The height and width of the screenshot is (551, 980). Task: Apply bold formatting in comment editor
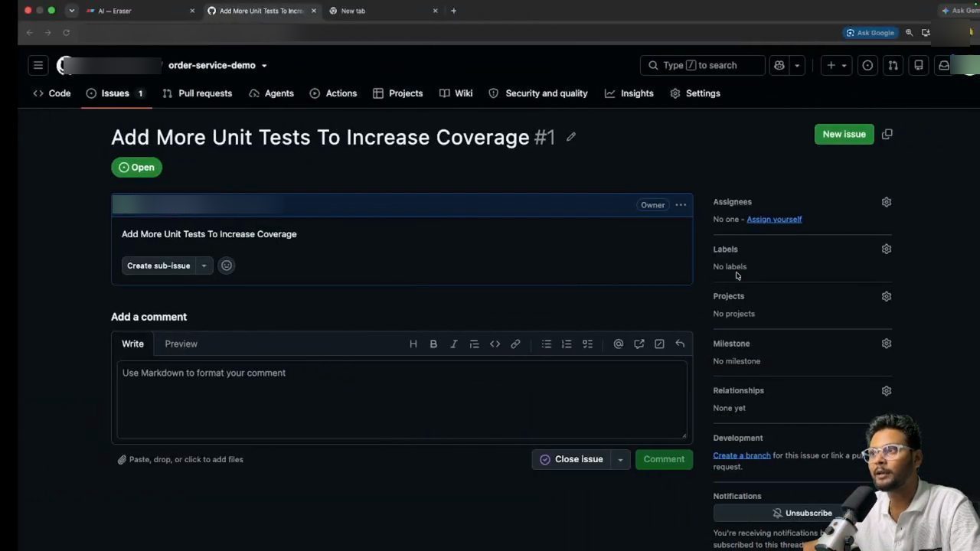[x=433, y=344]
